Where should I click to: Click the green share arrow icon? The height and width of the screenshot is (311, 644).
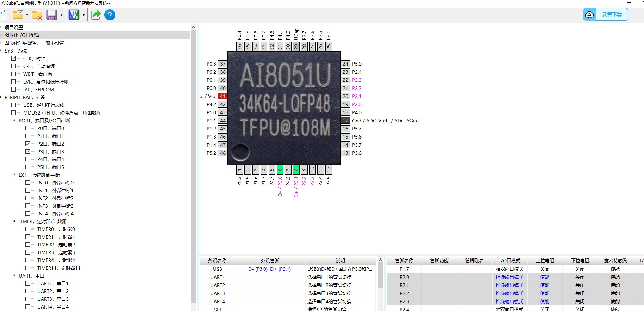point(96,15)
